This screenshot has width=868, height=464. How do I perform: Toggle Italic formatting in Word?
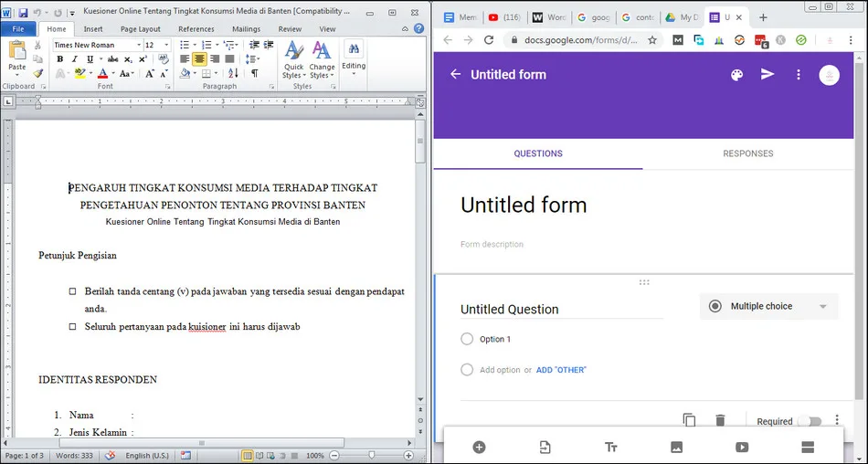point(75,59)
